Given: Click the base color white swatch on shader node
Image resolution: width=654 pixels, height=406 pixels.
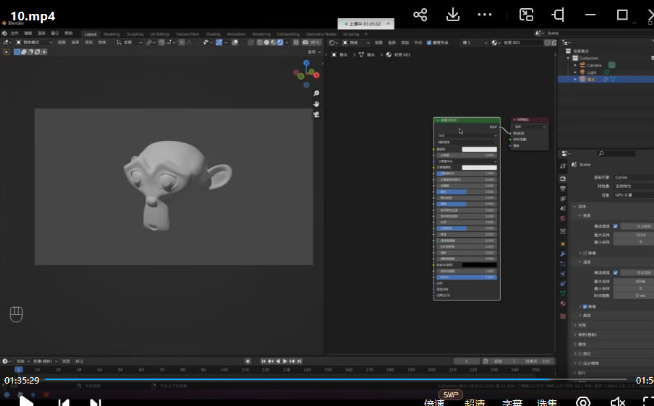Looking at the screenshot, I should tap(479, 149).
